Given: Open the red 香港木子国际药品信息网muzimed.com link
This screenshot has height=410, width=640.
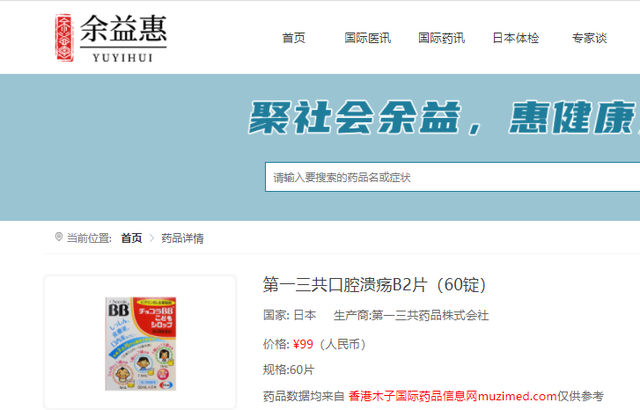Looking at the screenshot, I should [x=453, y=396].
